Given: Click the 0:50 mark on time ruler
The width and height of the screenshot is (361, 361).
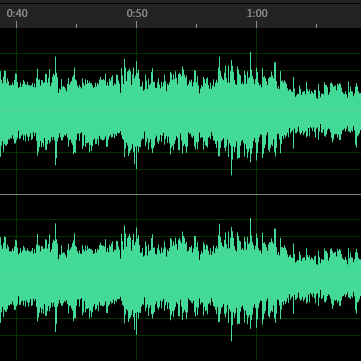Looking at the screenshot, I should tap(137, 14).
